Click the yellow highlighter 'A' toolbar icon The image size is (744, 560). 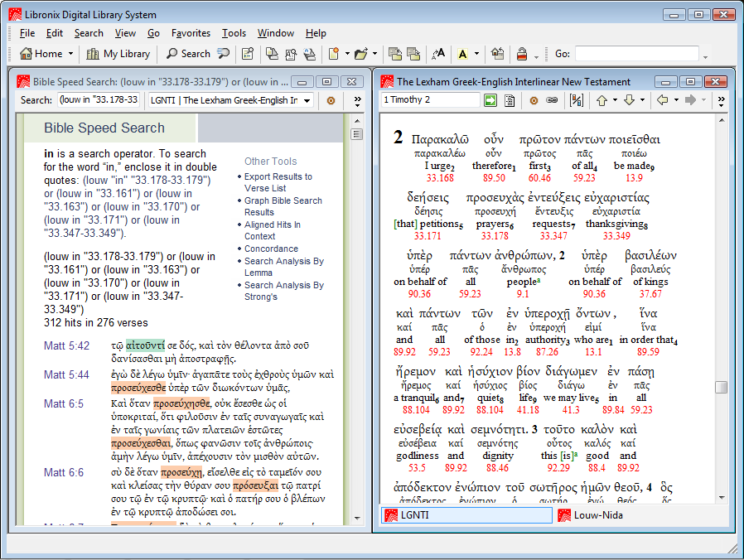[x=462, y=54]
